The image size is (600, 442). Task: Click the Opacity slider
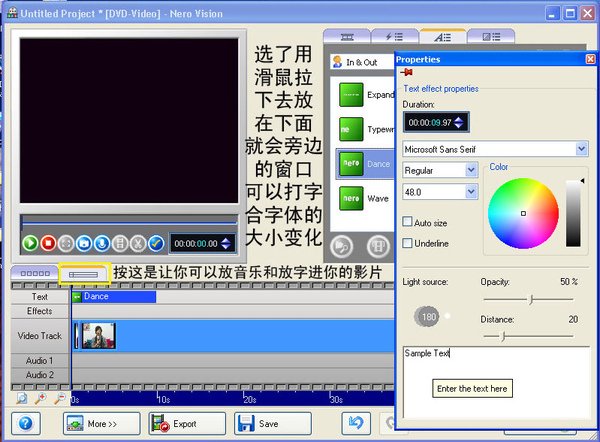coord(528,300)
